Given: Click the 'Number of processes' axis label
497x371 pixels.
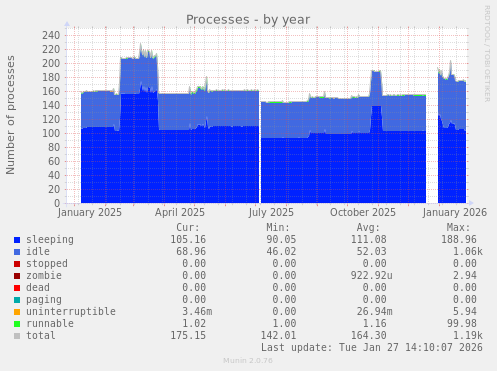Looking at the screenshot, I should coord(10,115).
